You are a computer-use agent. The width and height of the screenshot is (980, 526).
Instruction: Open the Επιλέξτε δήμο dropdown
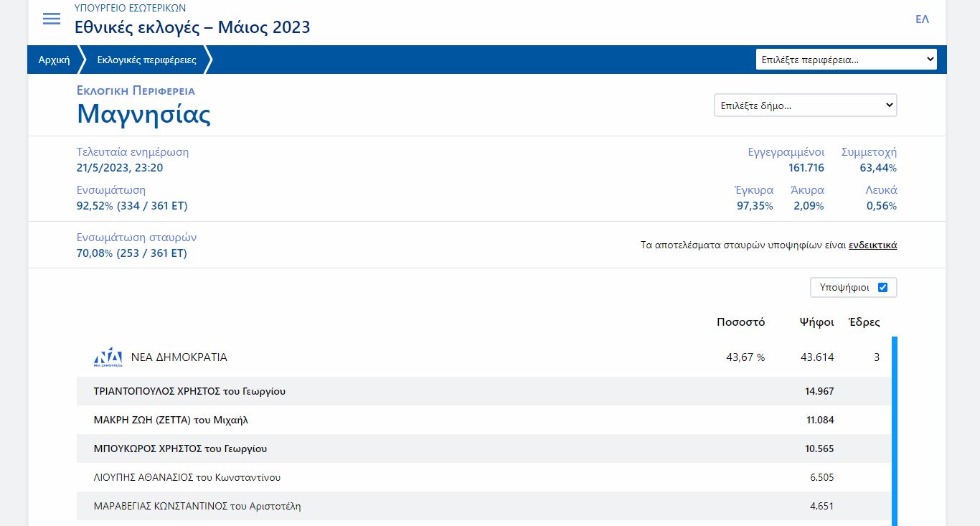806,105
